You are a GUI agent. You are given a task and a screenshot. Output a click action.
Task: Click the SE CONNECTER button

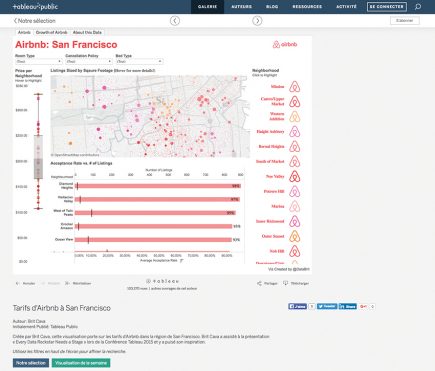click(x=387, y=7)
